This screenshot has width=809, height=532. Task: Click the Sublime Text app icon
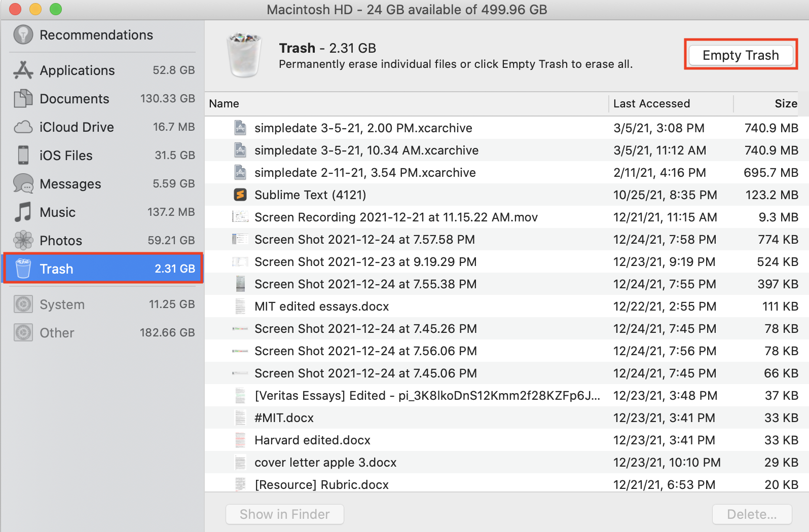240,195
